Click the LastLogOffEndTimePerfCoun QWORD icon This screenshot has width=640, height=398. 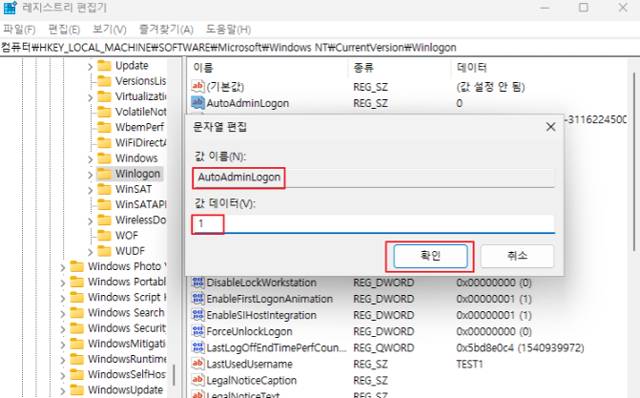coord(198,347)
